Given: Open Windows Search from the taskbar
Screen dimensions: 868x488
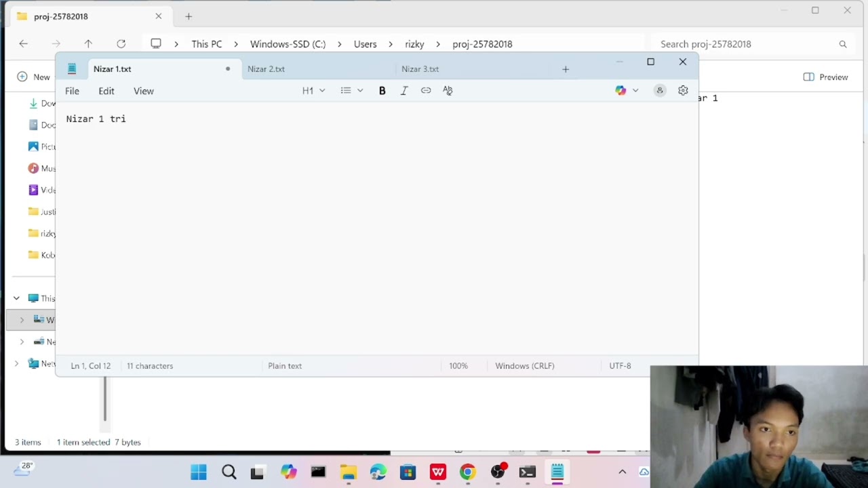Looking at the screenshot, I should point(229,472).
